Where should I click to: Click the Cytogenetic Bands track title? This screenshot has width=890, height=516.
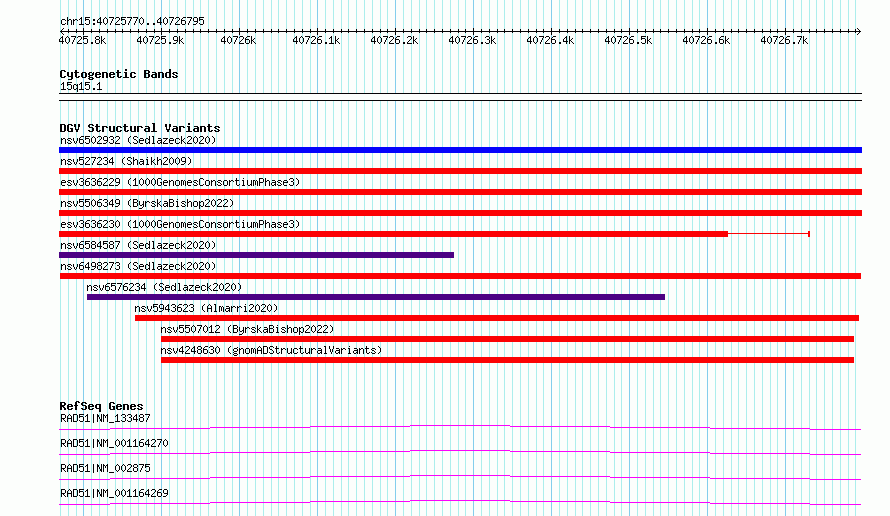(119, 74)
